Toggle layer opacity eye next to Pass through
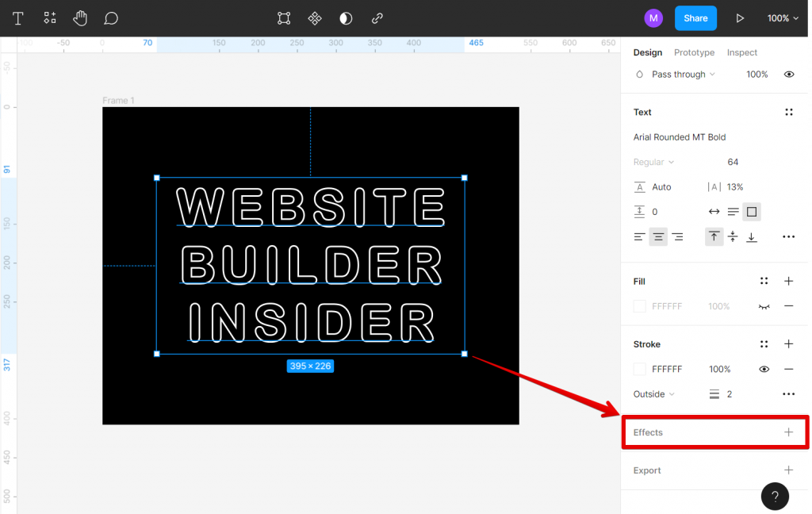Screen dimensions: 812x514 pos(789,74)
